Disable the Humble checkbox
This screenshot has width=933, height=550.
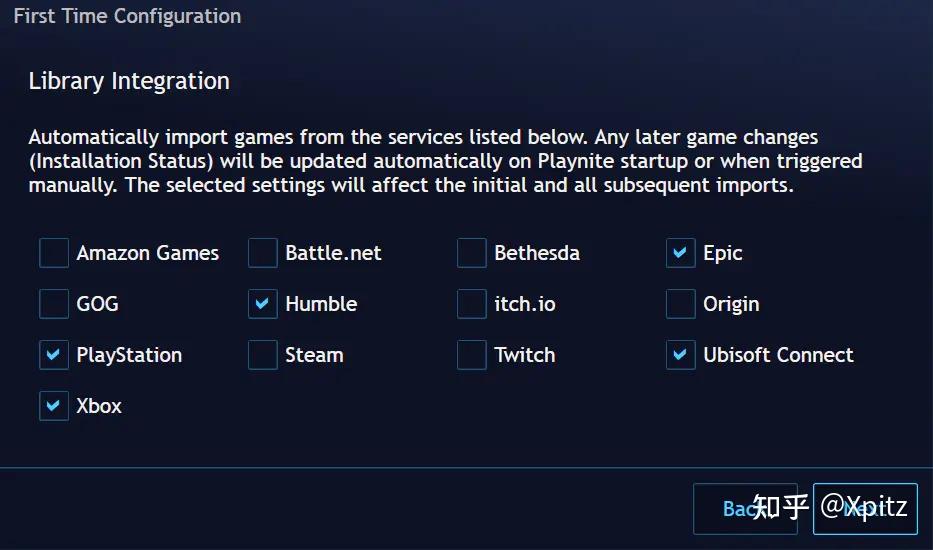coord(263,304)
